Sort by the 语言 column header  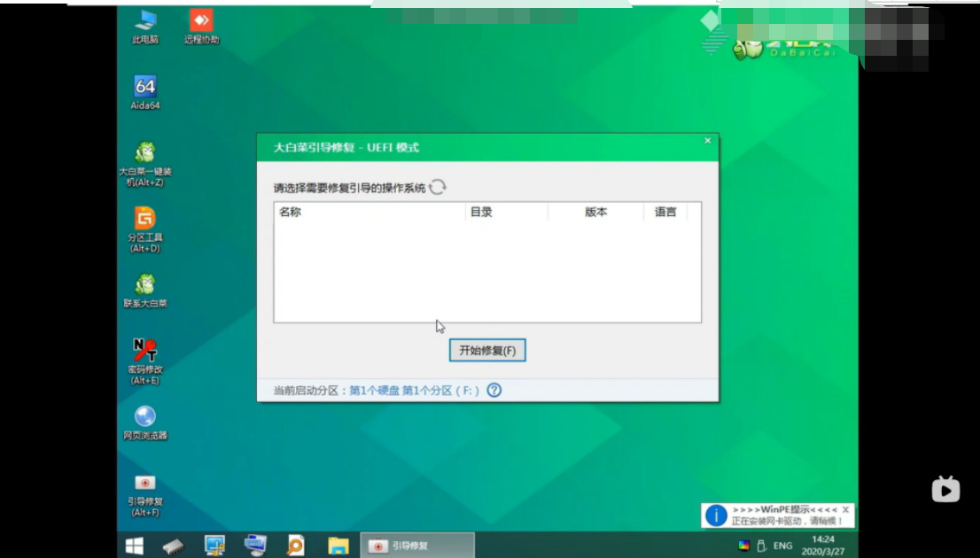[665, 212]
